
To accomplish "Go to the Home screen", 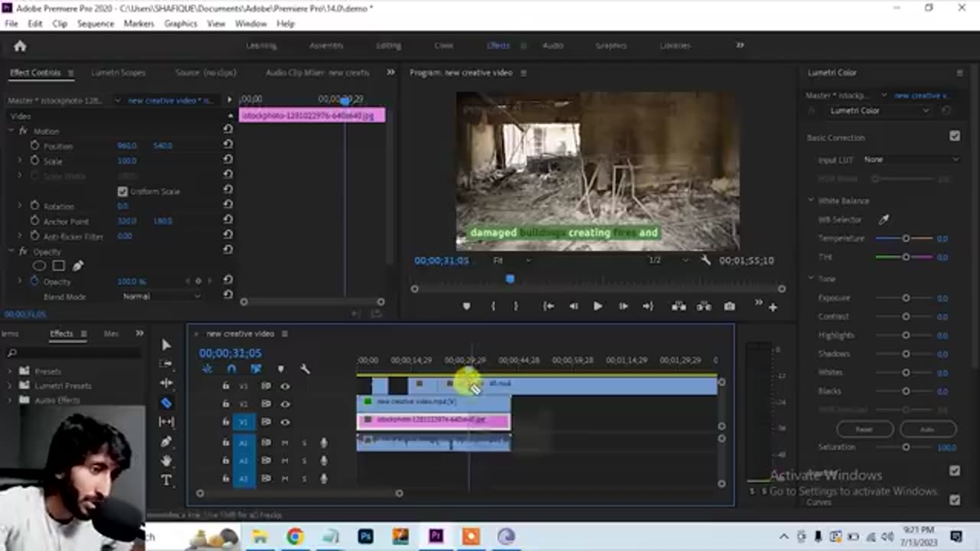I will tap(20, 46).
